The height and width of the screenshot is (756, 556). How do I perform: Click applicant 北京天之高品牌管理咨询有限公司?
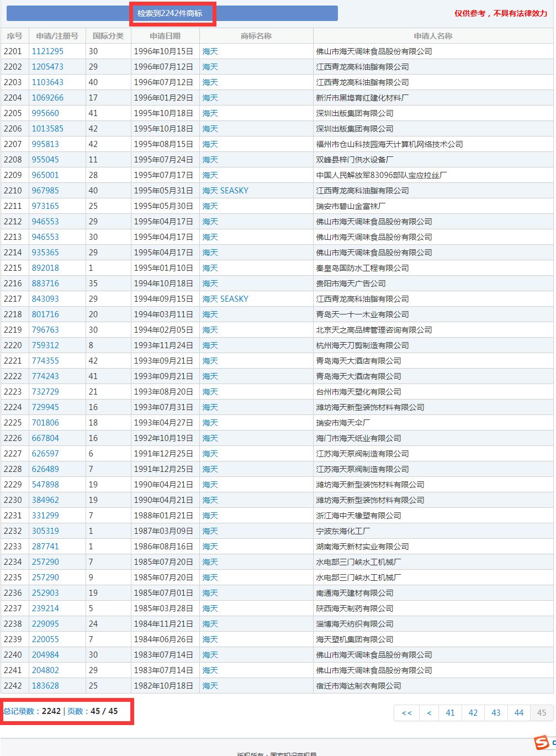pos(374,330)
